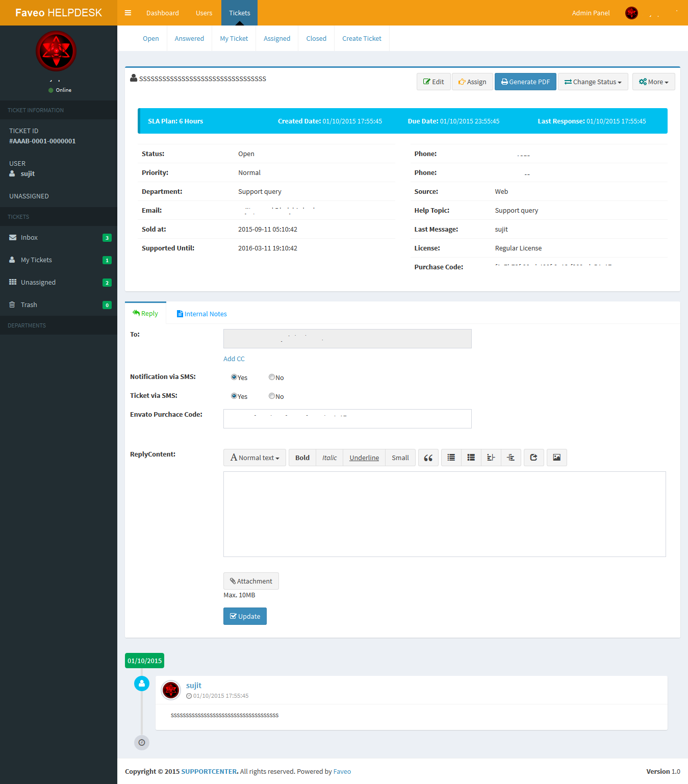Click the user icon beside ticket title
Viewport: 688px width, 784px height.
point(134,78)
